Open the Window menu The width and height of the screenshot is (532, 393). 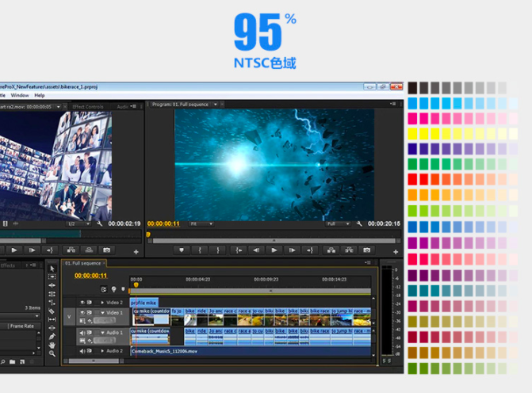click(x=19, y=95)
